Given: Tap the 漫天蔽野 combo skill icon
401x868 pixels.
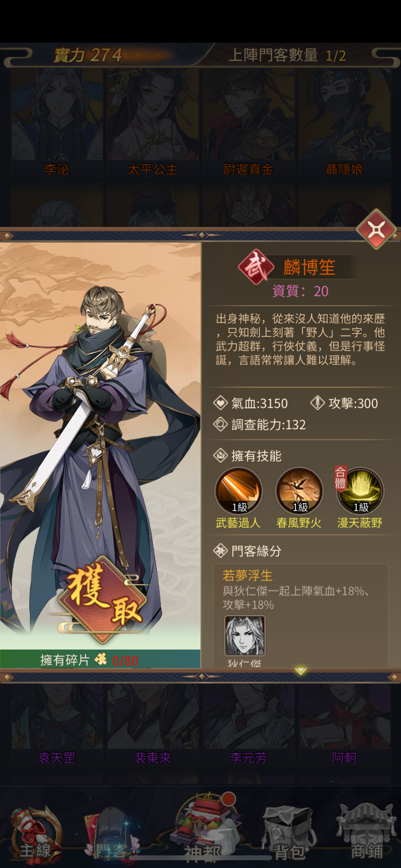Looking at the screenshot, I should pyautogui.click(x=360, y=491).
